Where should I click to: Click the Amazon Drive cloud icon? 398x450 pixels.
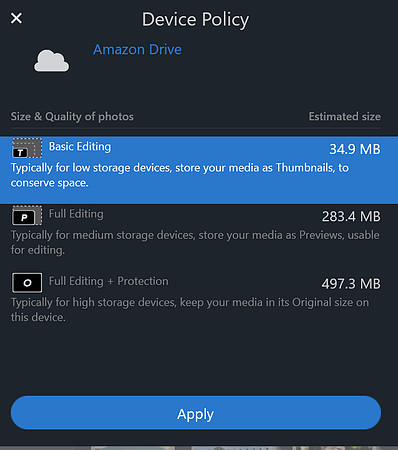pyautogui.click(x=52, y=61)
